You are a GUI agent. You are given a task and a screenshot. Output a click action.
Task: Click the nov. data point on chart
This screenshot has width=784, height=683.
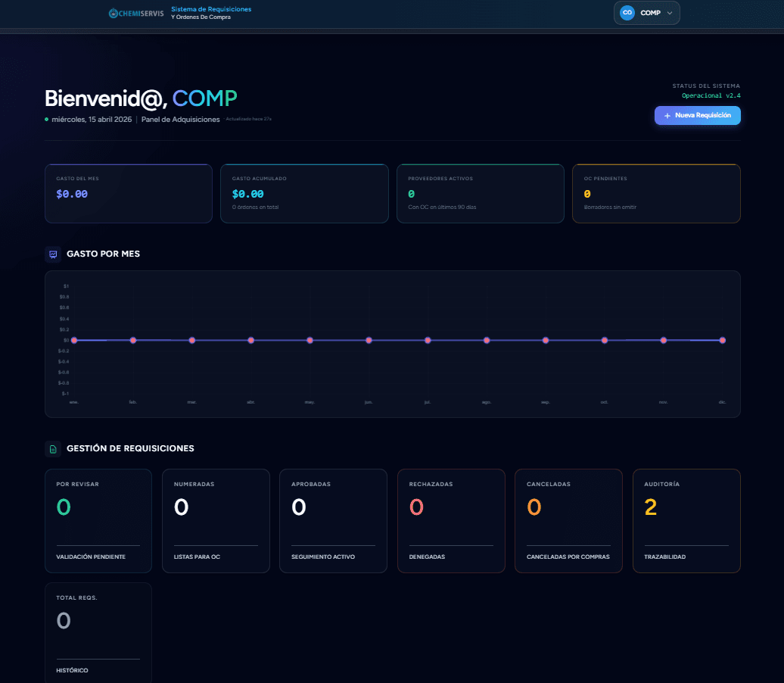point(664,340)
